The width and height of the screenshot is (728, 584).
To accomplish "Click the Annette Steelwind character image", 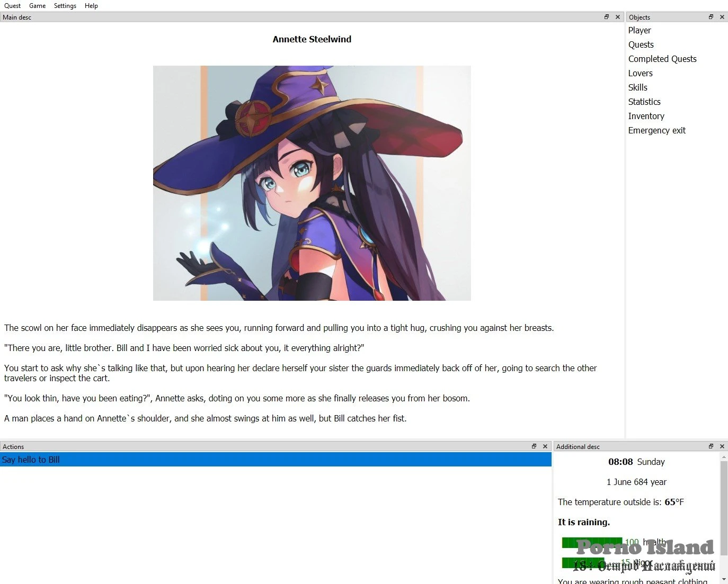I will (x=312, y=183).
